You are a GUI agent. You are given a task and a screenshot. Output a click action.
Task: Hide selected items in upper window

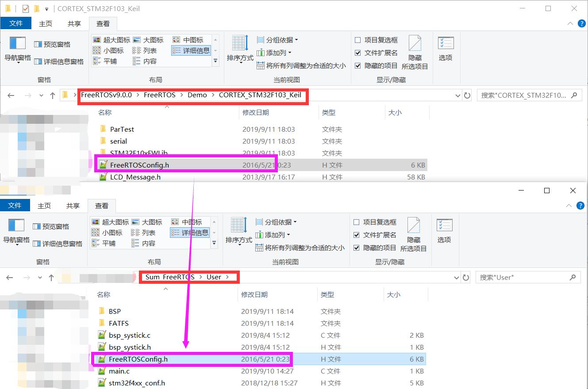point(415,53)
